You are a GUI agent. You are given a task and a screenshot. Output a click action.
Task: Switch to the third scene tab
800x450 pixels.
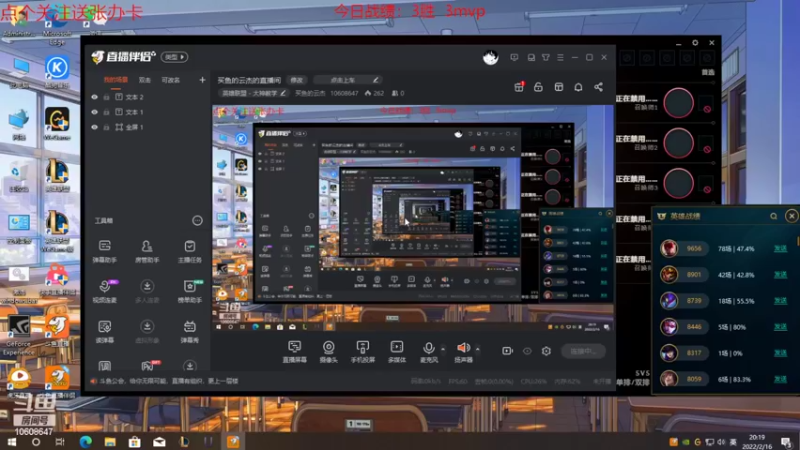click(170, 80)
